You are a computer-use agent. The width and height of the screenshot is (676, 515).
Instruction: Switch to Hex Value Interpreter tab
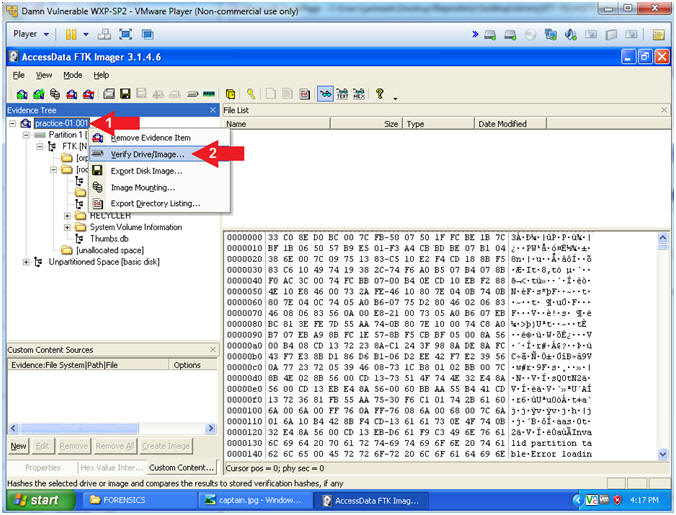coord(111,468)
